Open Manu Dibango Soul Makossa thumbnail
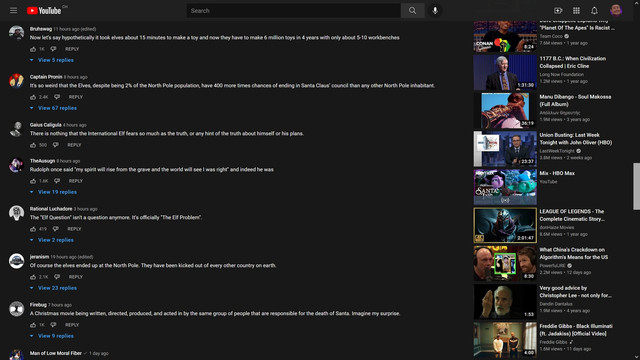Viewport: 640px width, 360px height. pos(505,111)
